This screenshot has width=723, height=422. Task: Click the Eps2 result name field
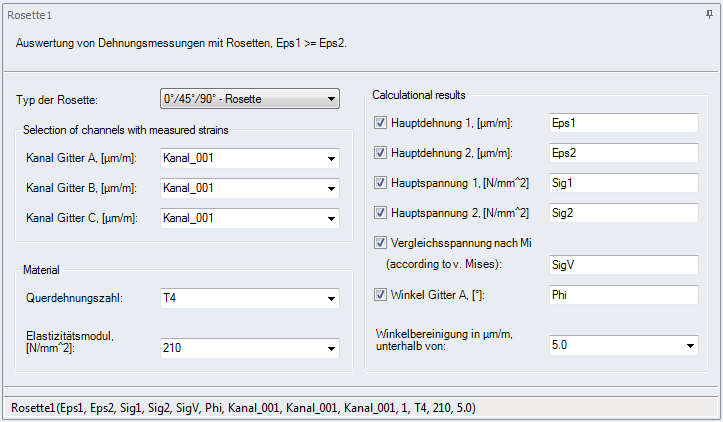(622, 153)
